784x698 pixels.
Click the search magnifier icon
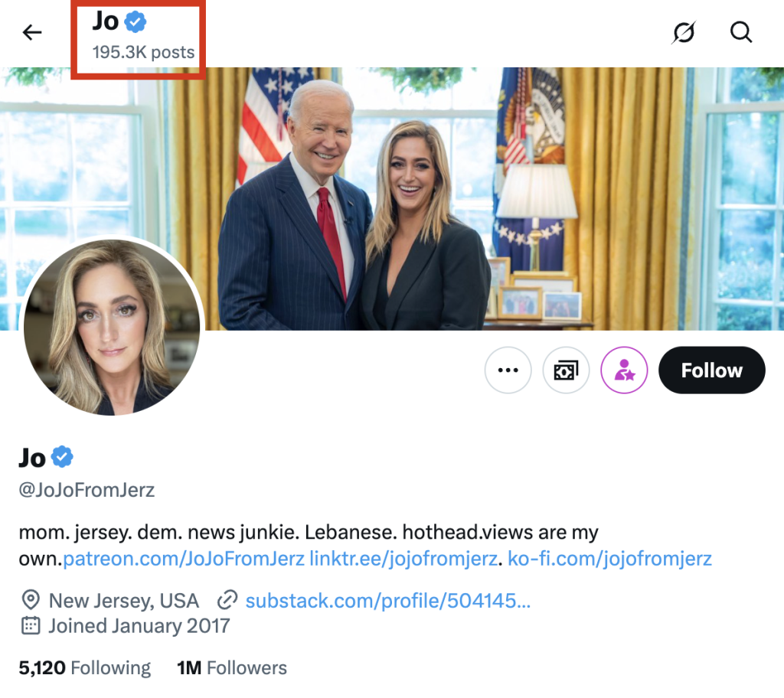(x=740, y=32)
